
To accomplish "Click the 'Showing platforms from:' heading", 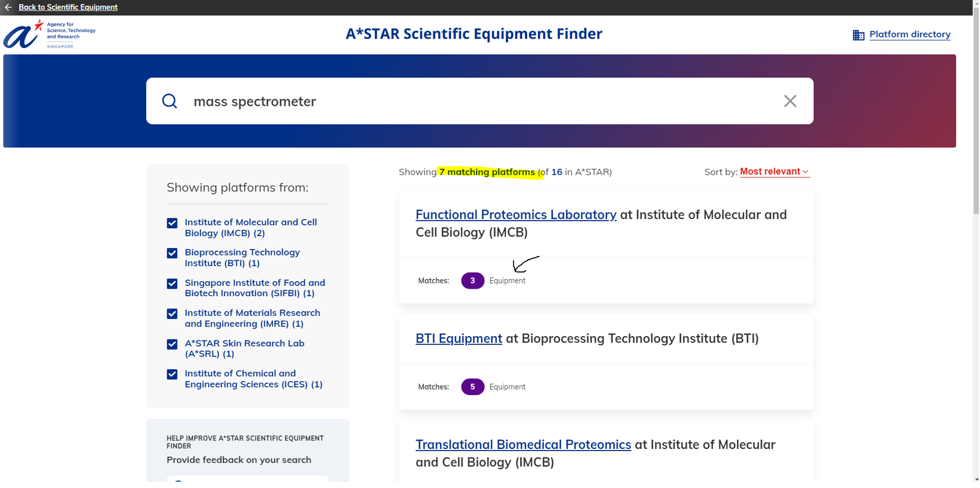I will [237, 188].
